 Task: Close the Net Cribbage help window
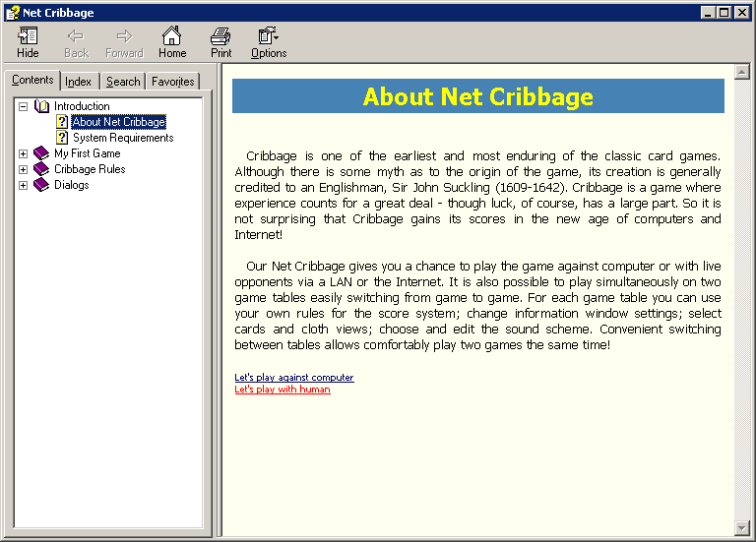coord(742,13)
